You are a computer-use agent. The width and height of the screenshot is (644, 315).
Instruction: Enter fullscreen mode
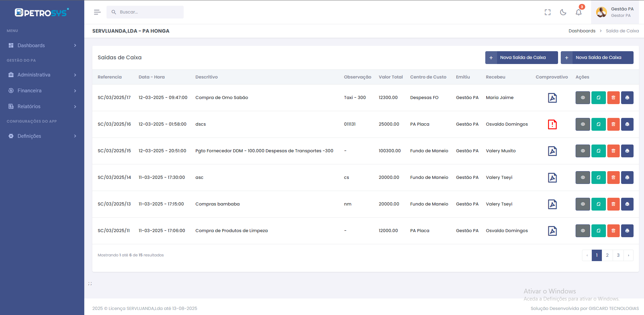(547, 12)
